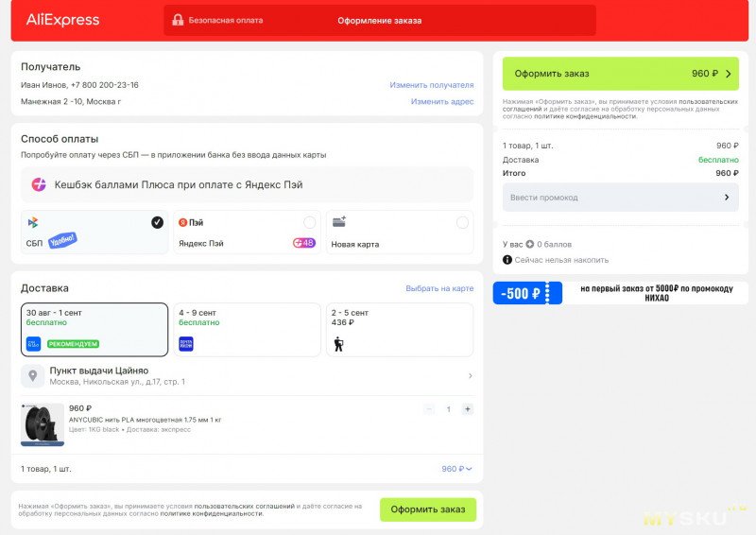Click the Удобно! badge on СБП
The width and height of the screenshot is (756, 535).
pos(62,240)
